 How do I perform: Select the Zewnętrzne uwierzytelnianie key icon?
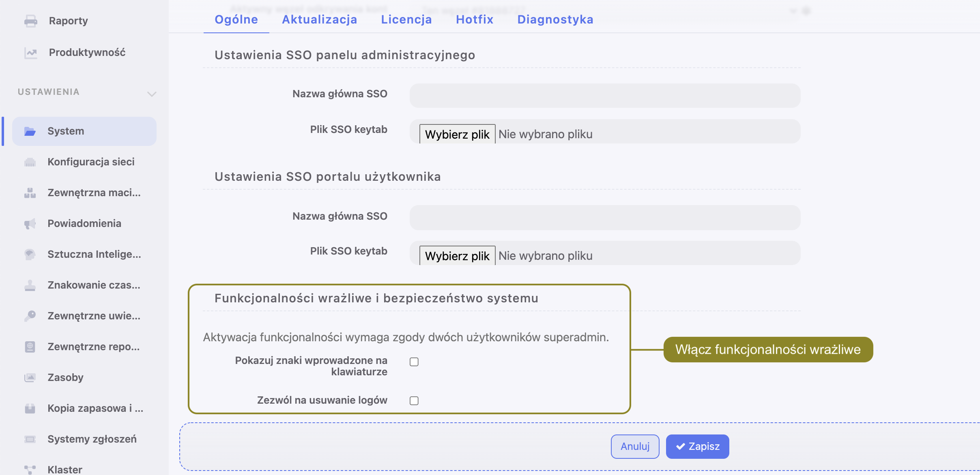pos(30,316)
